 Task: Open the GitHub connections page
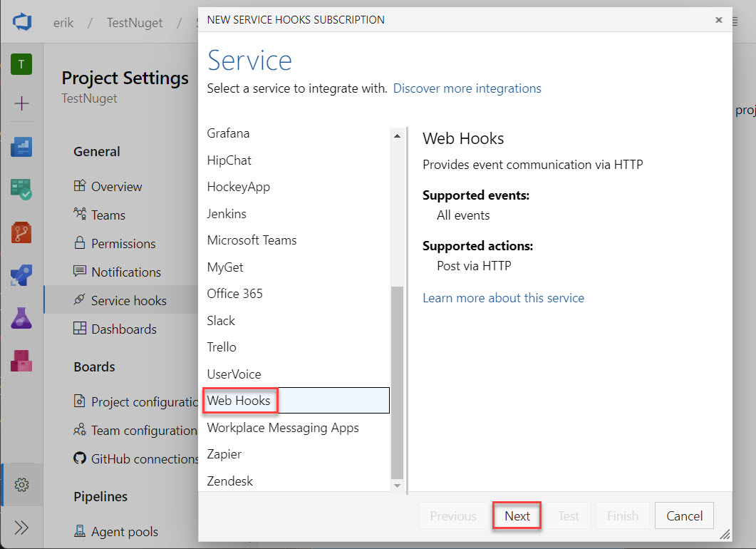pos(145,458)
